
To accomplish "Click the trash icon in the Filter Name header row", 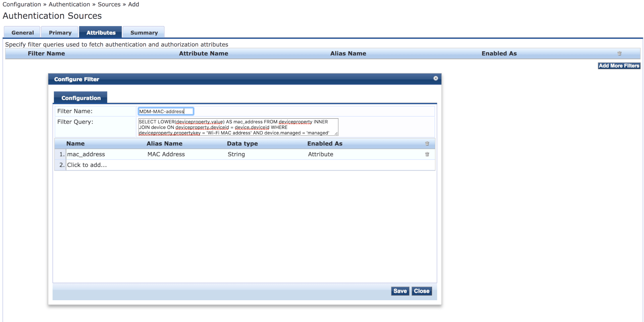I will click(619, 53).
